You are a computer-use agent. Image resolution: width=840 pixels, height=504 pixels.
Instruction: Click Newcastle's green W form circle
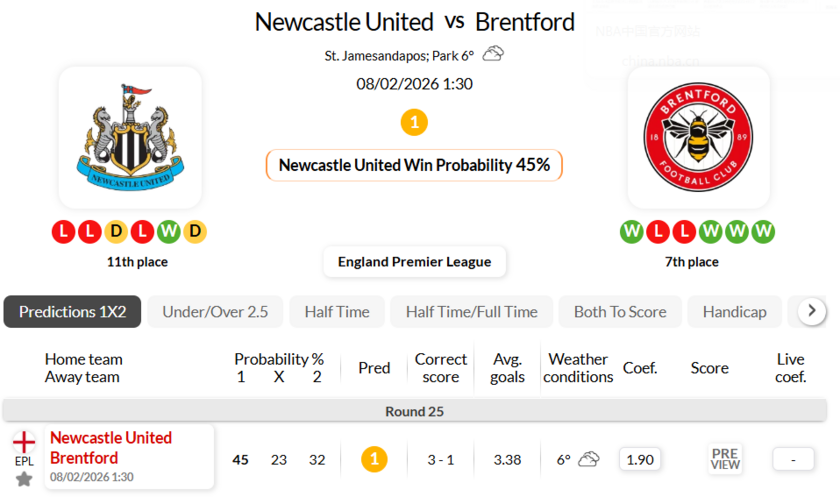[x=169, y=232]
